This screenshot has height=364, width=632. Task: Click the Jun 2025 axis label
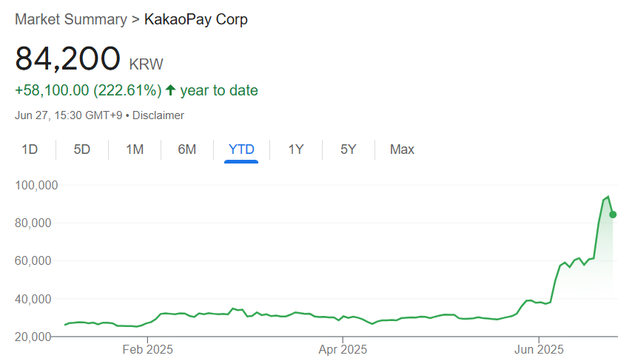click(x=538, y=348)
